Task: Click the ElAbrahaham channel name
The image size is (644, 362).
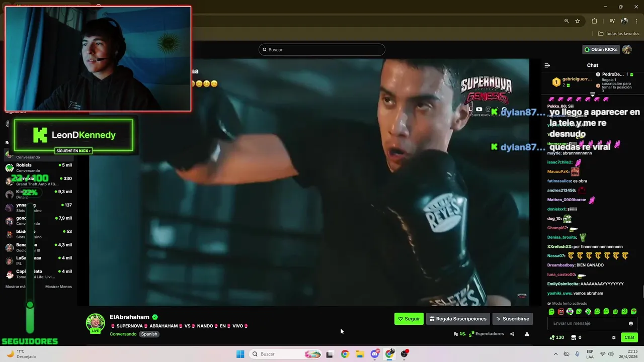Action: [x=129, y=317]
